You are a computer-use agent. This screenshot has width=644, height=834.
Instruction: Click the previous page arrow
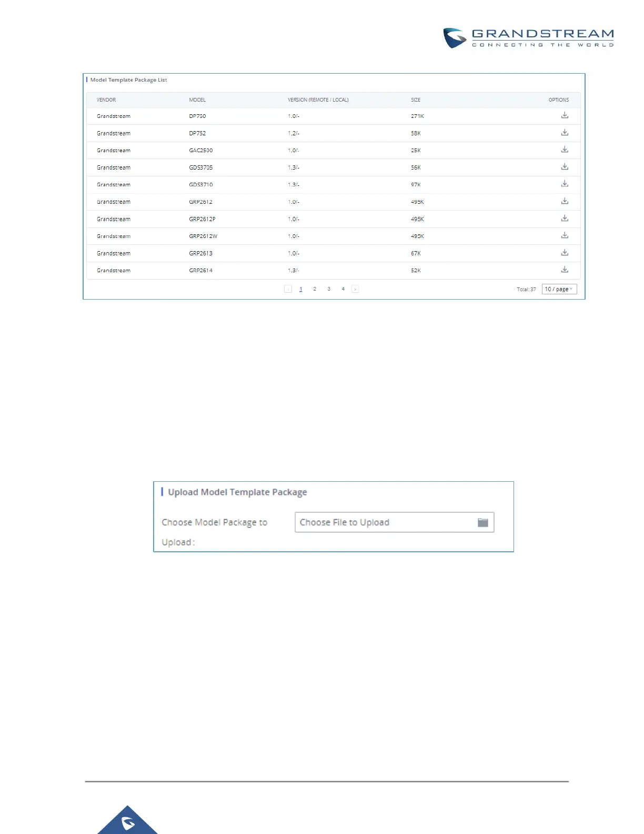[288, 289]
